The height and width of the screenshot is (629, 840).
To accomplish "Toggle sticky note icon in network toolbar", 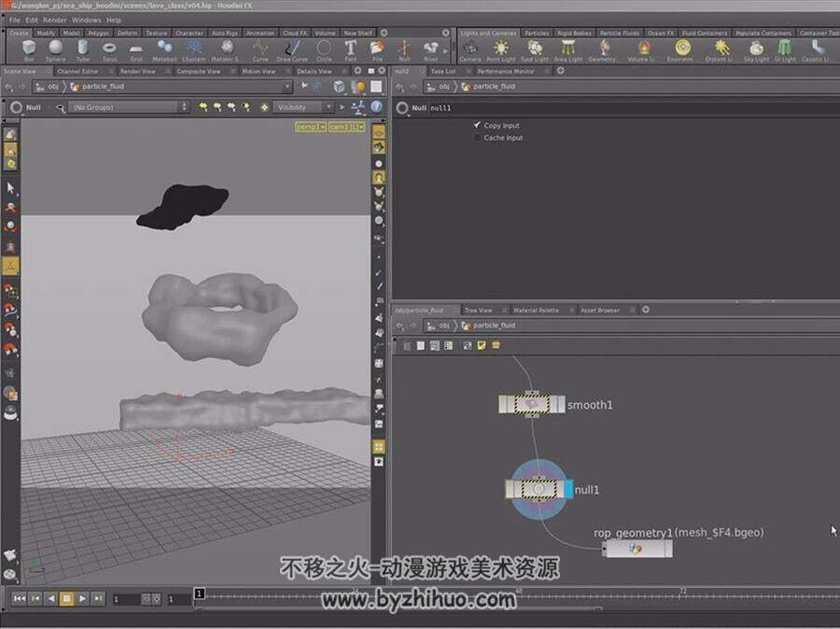I will (482, 345).
